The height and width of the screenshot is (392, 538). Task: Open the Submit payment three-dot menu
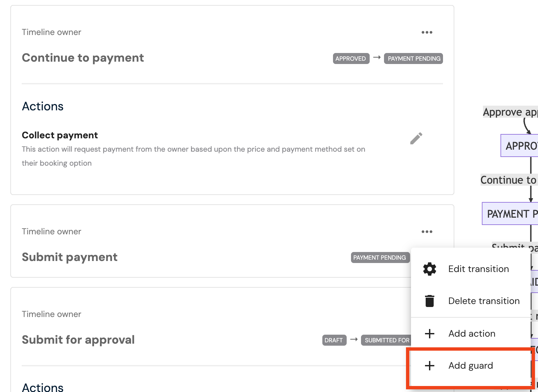coord(427,232)
